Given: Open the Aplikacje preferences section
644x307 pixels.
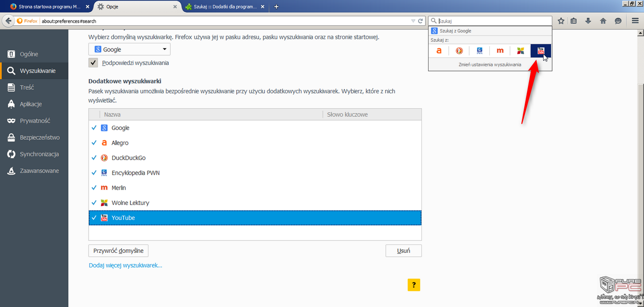Looking at the screenshot, I should pyautogui.click(x=34, y=104).
